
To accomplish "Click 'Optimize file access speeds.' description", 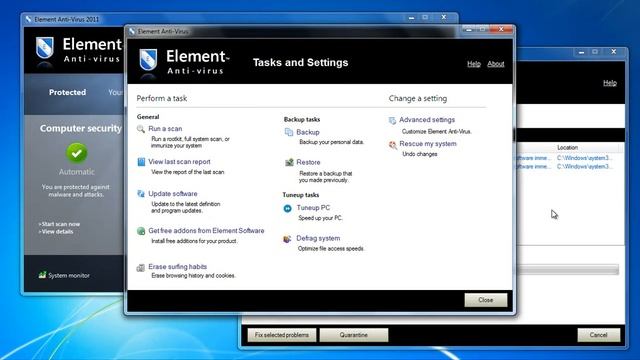I will click(331, 249).
